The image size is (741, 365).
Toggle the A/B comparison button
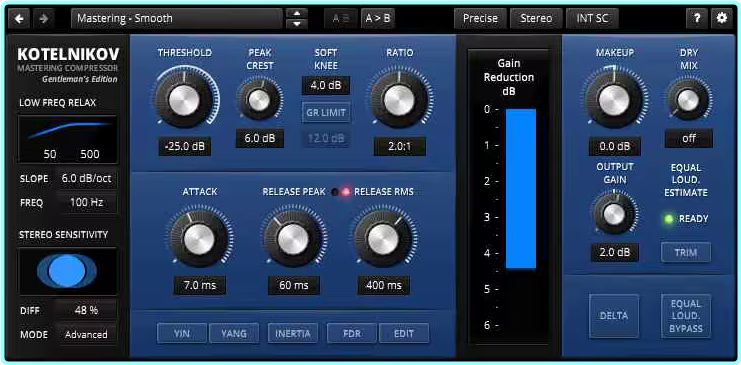(x=341, y=18)
